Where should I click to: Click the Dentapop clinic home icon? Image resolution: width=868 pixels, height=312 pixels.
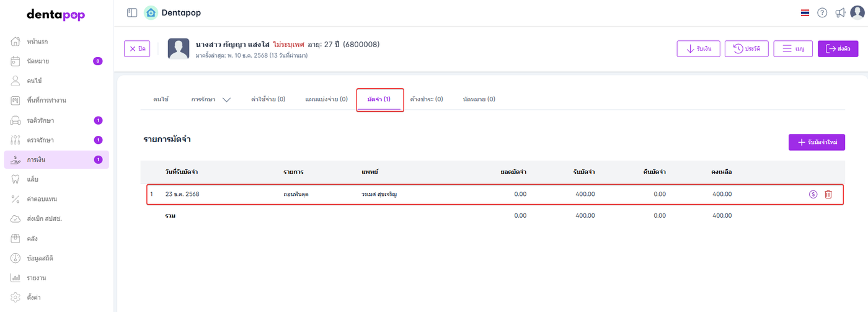(151, 12)
